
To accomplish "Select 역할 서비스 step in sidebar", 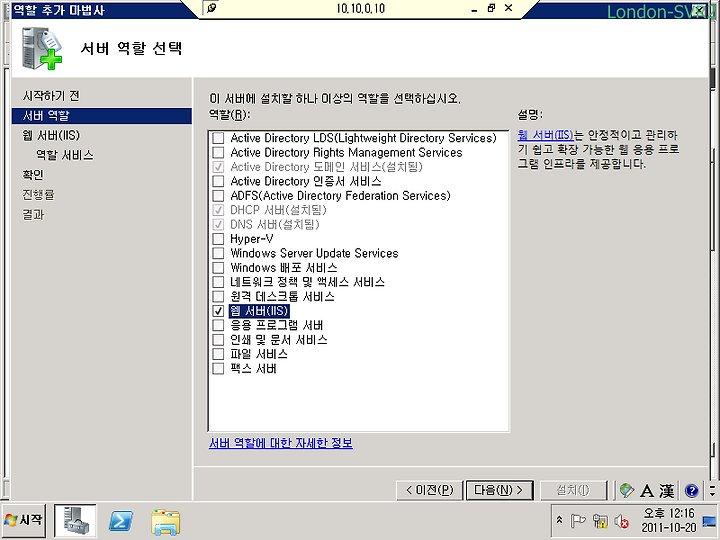I will (65, 155).
